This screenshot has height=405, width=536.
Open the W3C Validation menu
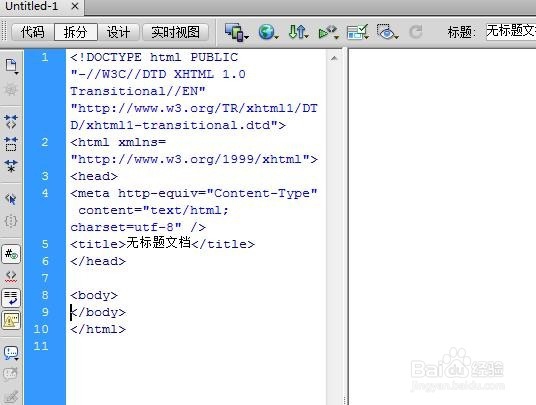point(328,32)
